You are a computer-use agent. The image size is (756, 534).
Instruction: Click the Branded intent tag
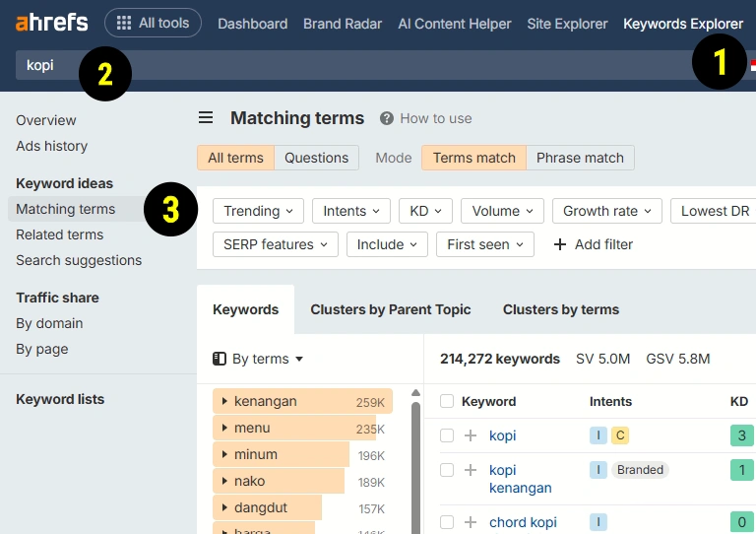pyautogui.click(x=640, y=469)
